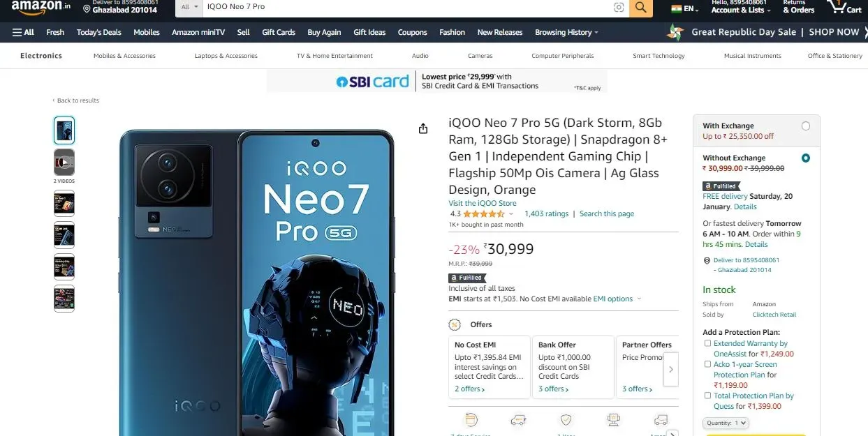Expand the EMI options chevron
The width and height of the screenshot is (868, 436).
(x=638, y=299)
